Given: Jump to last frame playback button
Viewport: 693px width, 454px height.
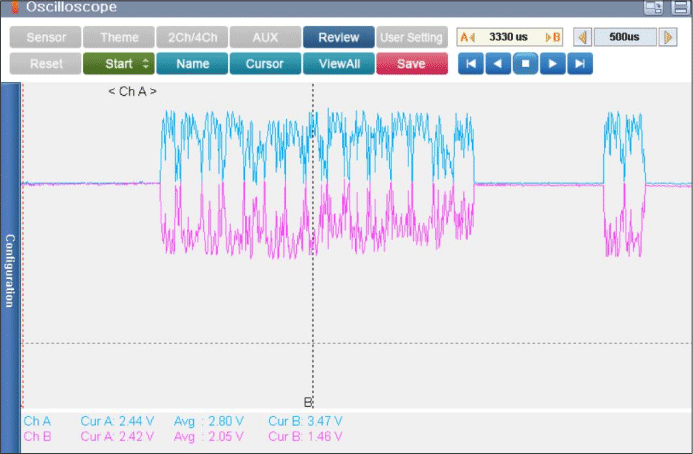Looking at the screenshot, I should point(580,64).
